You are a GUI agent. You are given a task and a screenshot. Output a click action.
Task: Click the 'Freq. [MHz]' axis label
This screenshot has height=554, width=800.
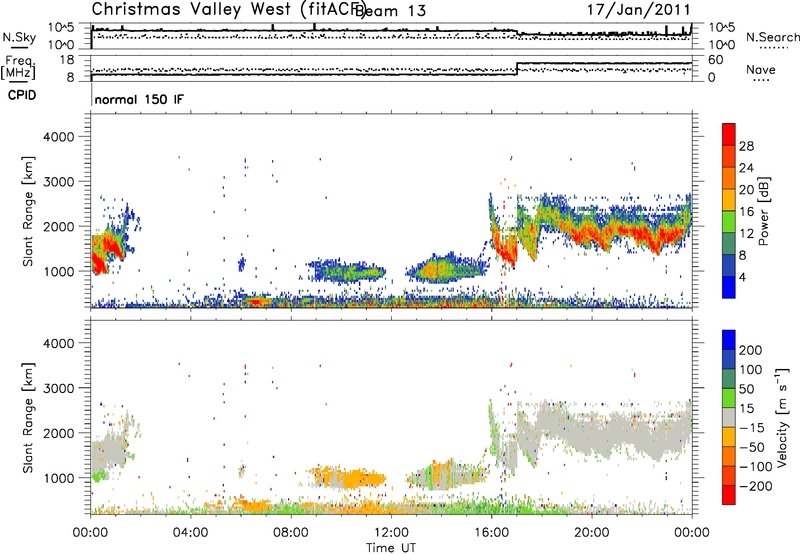pos(18,68)
